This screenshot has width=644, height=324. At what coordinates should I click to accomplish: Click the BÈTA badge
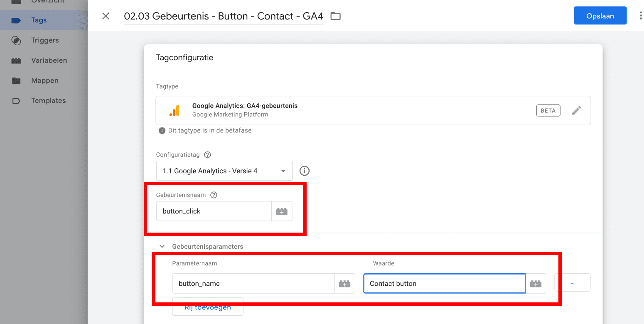548,110
